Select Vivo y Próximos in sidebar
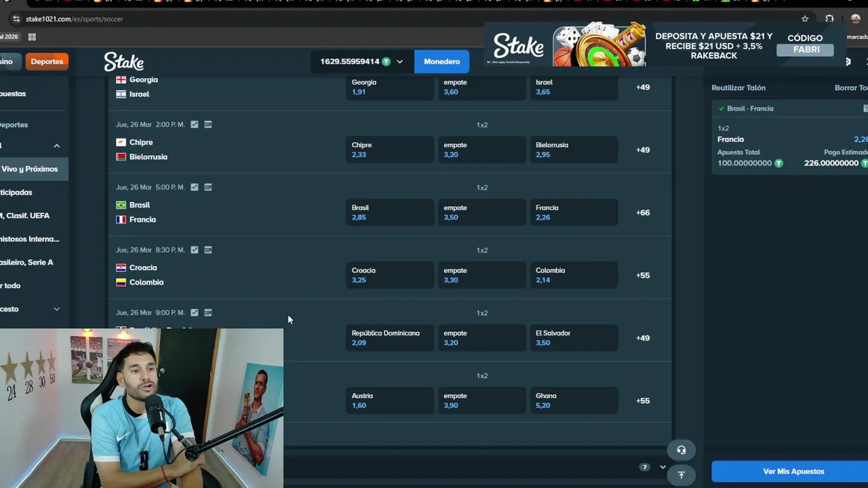The width and height of the screenshot is (868, 488). tap(34, 169)
